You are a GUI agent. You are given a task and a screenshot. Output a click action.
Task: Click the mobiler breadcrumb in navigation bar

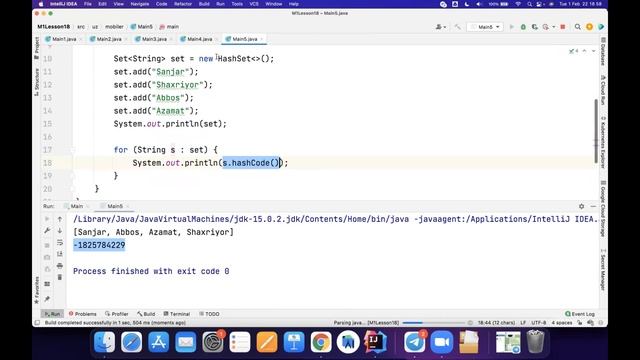click(114, 27)
